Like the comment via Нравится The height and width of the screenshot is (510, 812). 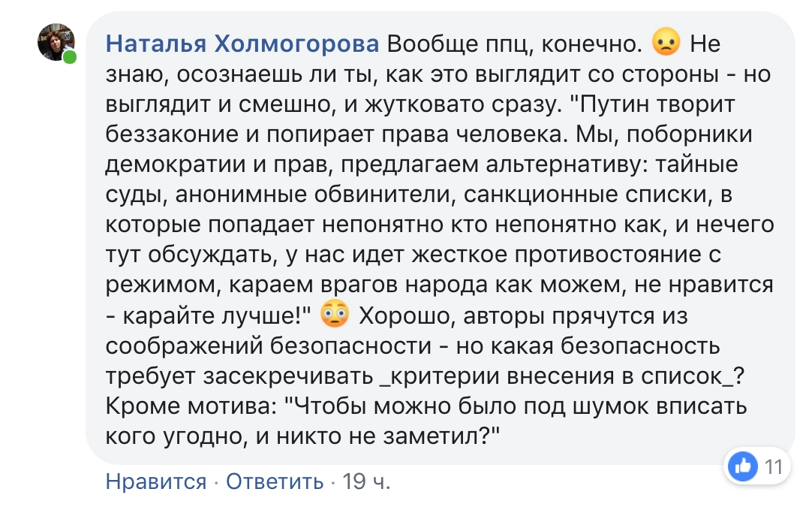point(156,481)
